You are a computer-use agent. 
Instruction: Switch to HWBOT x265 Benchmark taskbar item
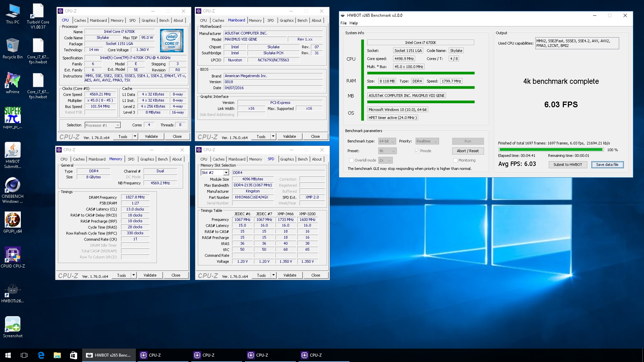pos(109,355)
